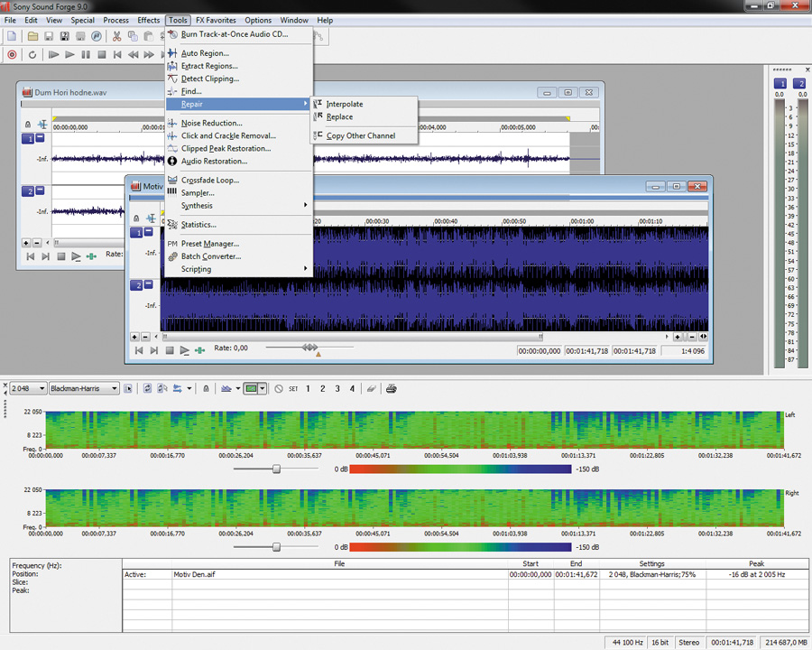812x650 pixels.
Task: Select Interpolate in Repair submenu
Action: point(364,104)
